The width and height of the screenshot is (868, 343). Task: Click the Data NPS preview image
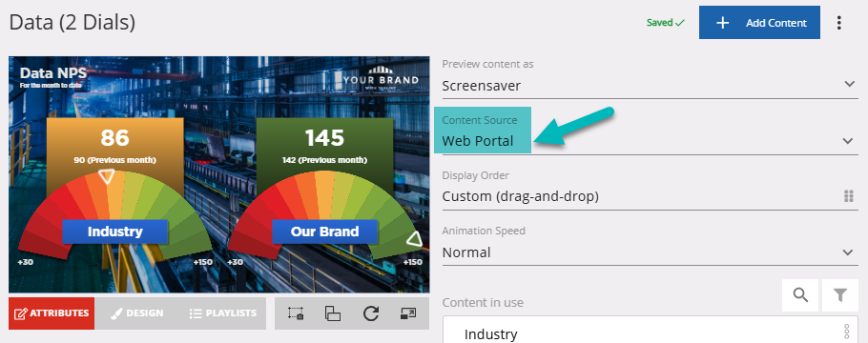tap(219, 174)
